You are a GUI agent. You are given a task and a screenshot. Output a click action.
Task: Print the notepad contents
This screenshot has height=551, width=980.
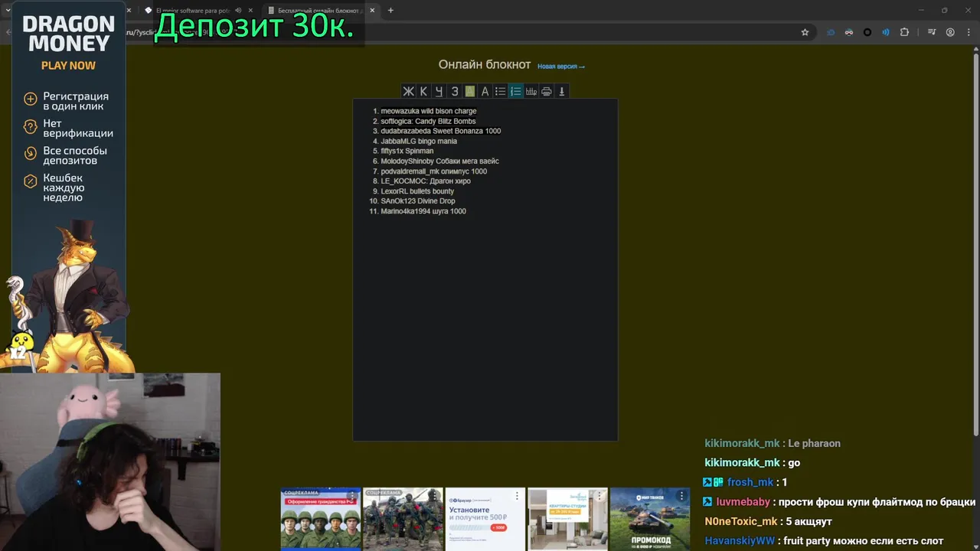[546, 91]
